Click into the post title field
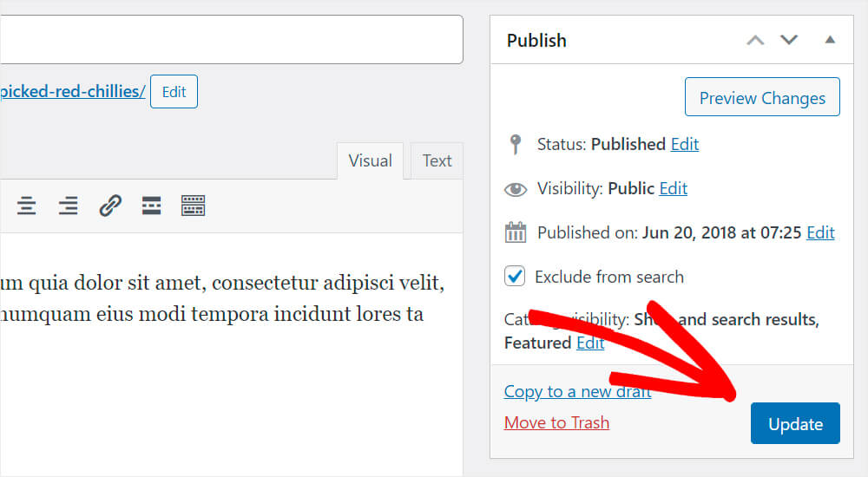The width and height of the screenshot is (868, 477). pos(232,39)
